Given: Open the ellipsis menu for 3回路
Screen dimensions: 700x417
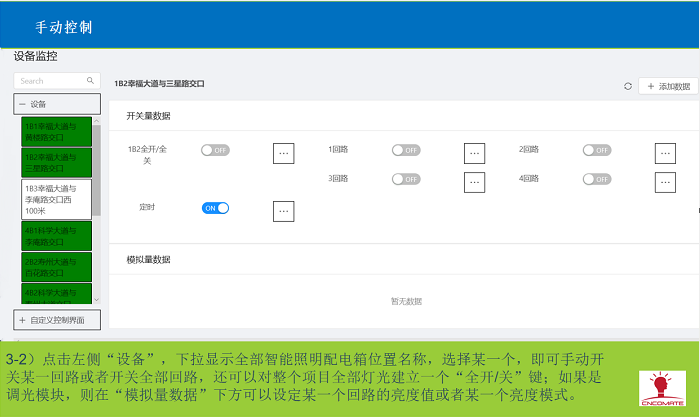Looking at the screenshot, I should pos(474,182).
